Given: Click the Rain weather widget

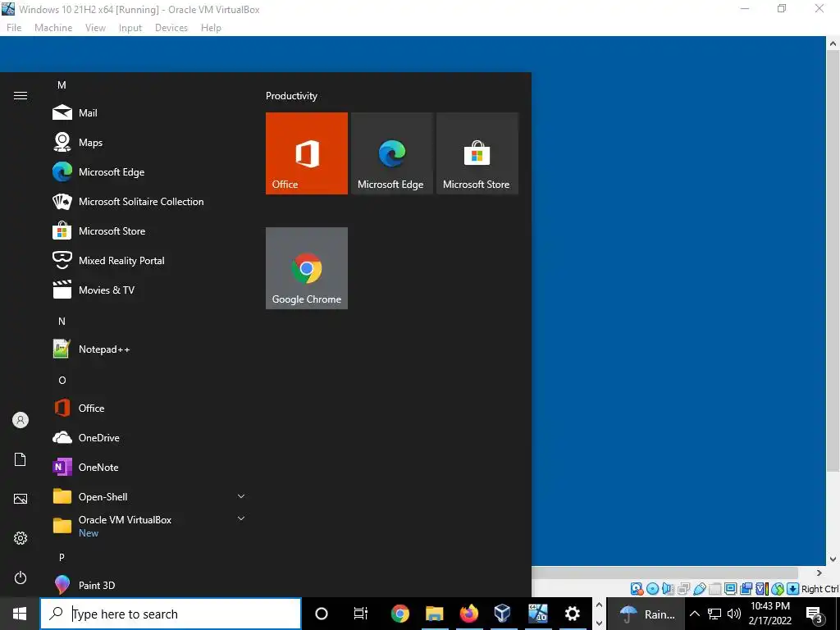Looking at the screenshot, I should pyautogui.click(x=646, y=614).
